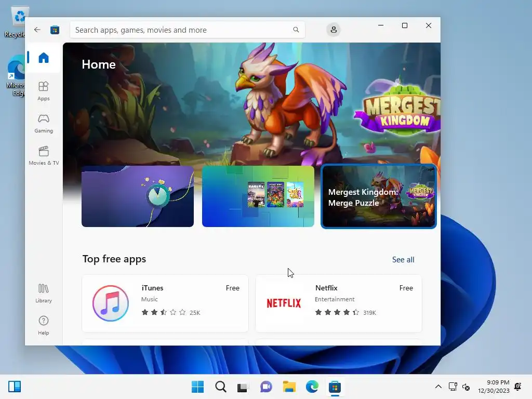Click the Microsoft Store logo icon in title bar
The width and height of the screenshot is (532, 399).
pos(55,30)
